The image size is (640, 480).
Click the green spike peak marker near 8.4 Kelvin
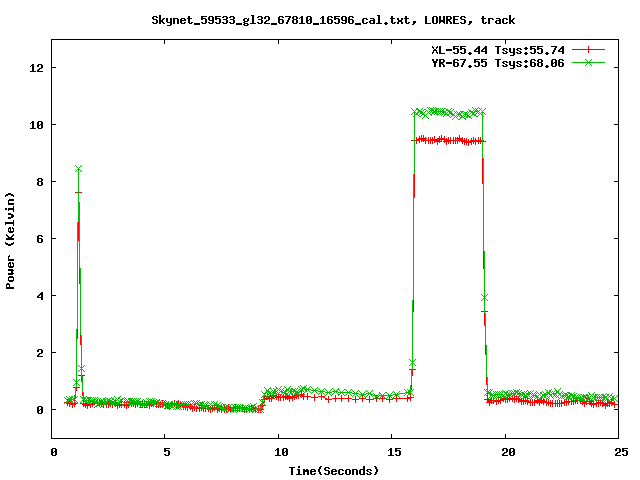78,169
